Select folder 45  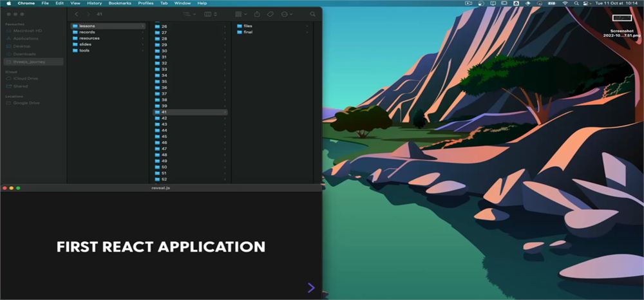[190, 136]
